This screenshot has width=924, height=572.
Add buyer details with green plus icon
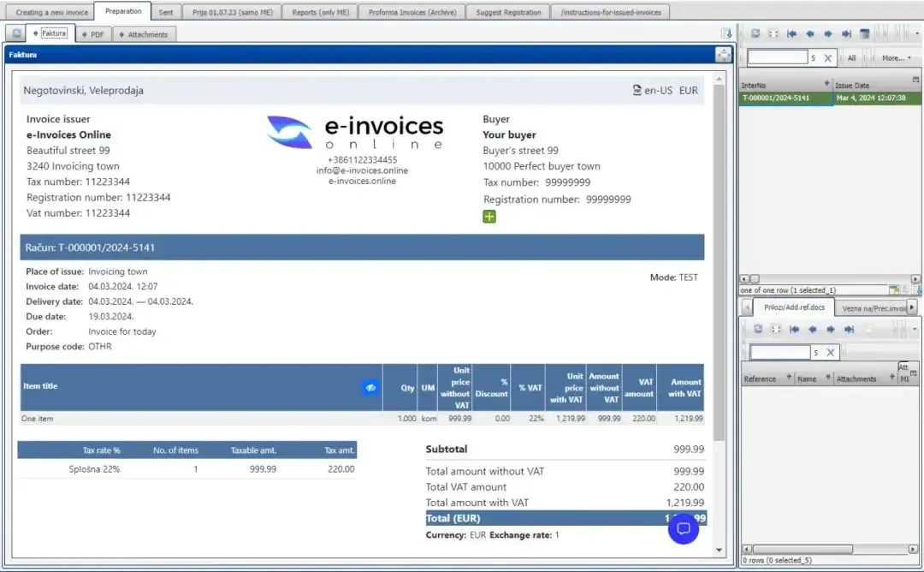coord(489,217)
